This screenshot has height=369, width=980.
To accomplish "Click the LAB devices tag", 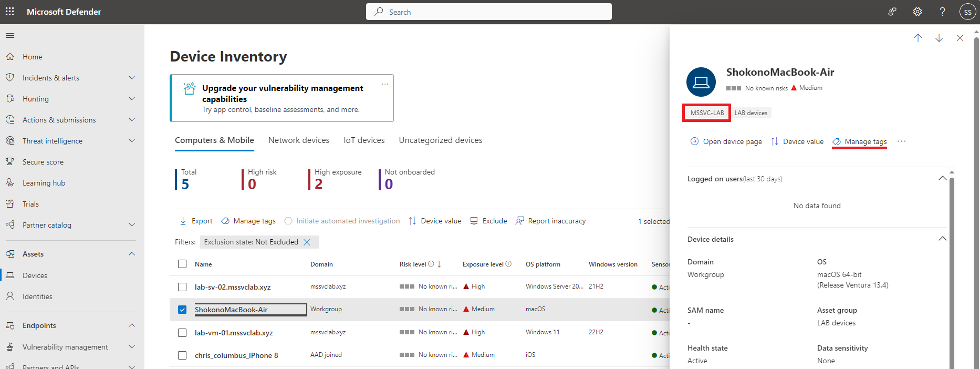I will [x=751, y=113].
